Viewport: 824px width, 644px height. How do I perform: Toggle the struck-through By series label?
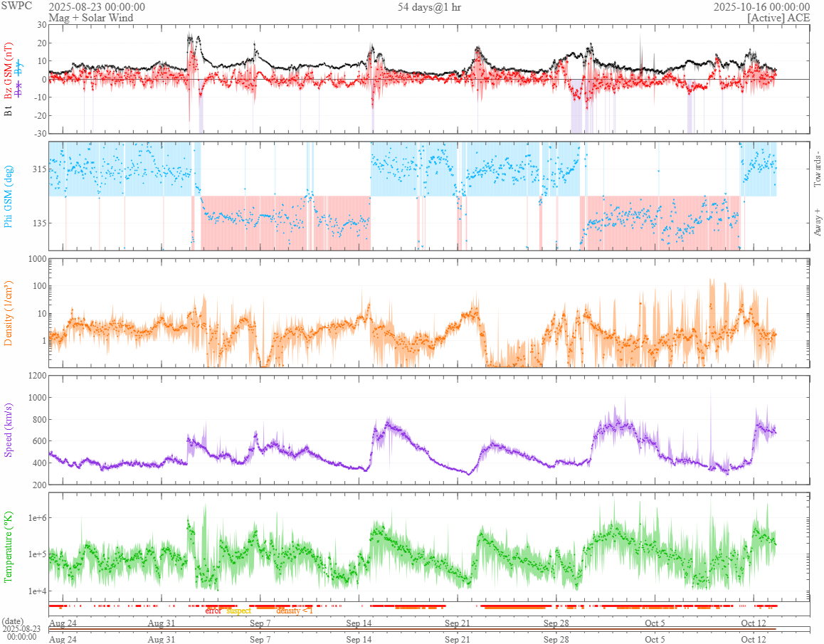(x=19, y=68)
